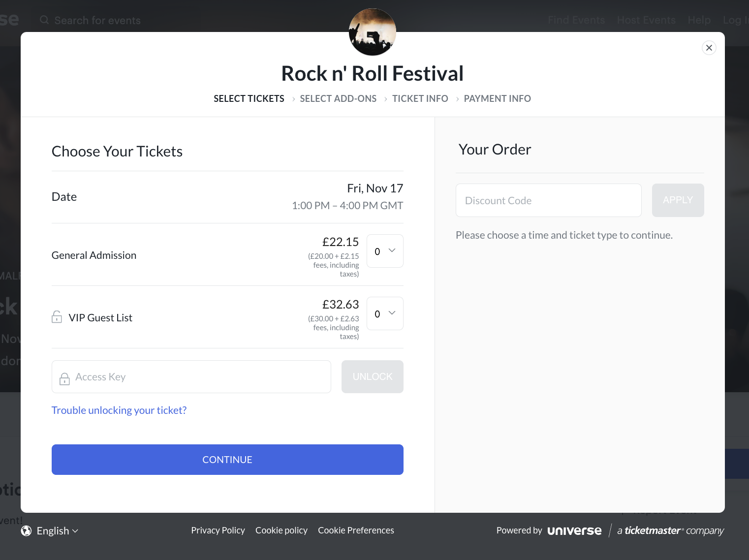
Task: Click the unlocked padlock icon beside VIP Guest List
Action: (57, 317)
